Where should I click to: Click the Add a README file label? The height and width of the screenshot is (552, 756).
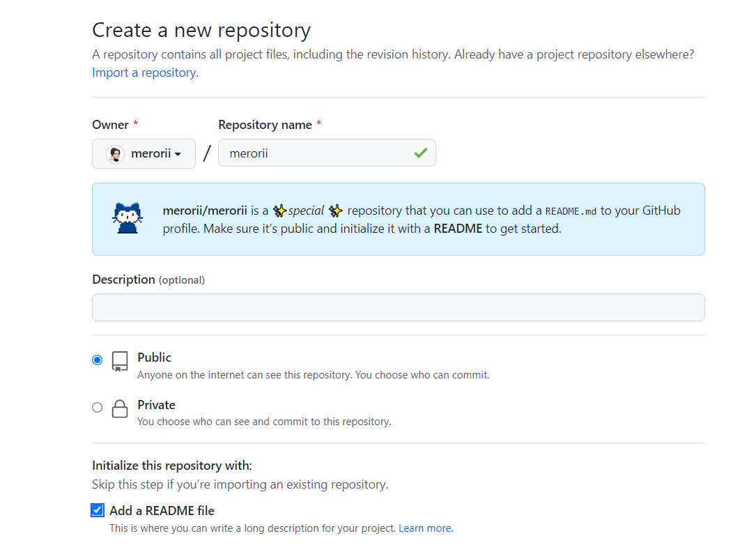coord(162,511)
